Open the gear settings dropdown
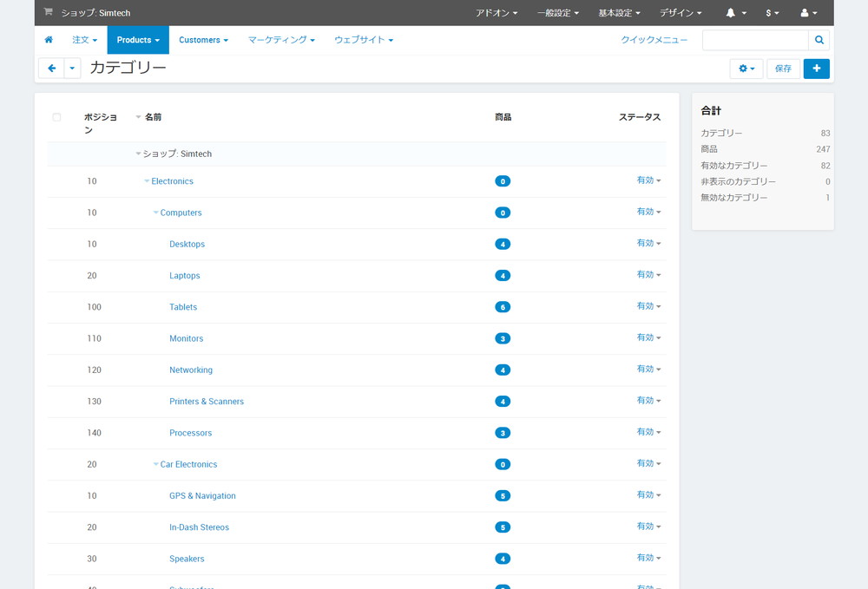The image size is (868, 589). point(746,69)
